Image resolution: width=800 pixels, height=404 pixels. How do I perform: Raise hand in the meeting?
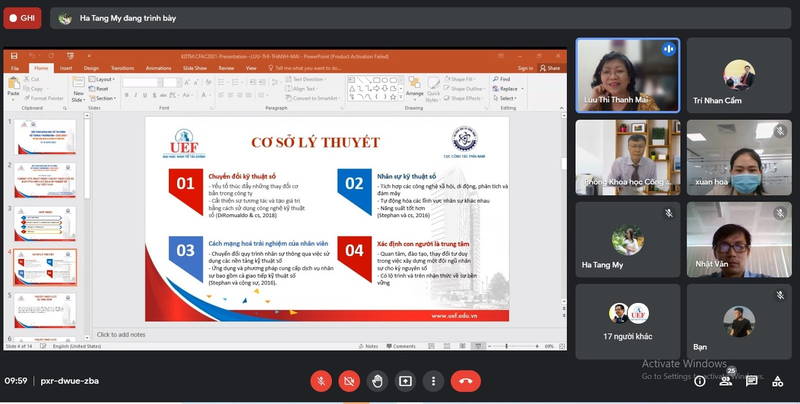(x=377, y=380)
